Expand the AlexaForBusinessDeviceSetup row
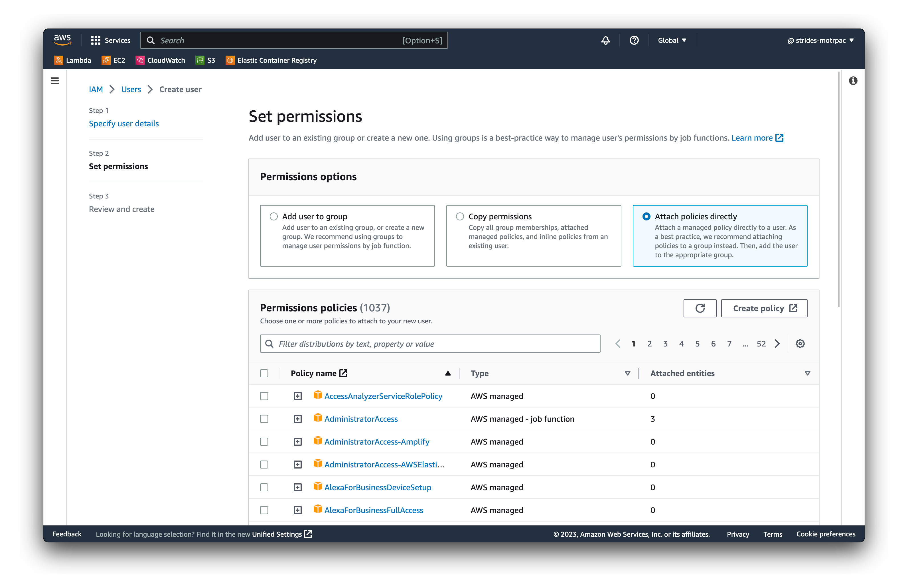The height and width of the screenshot is (588, 908). 297,487
